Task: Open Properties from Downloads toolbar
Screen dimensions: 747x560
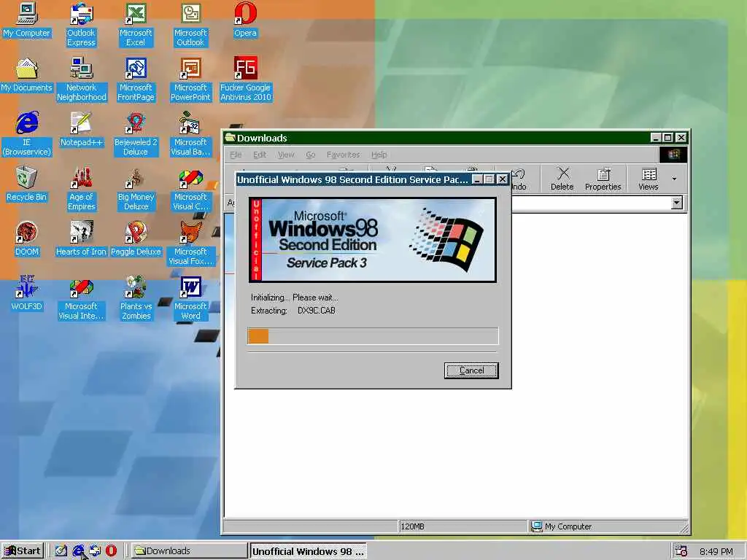Action: pyautogui.click(x=603, y=179)
